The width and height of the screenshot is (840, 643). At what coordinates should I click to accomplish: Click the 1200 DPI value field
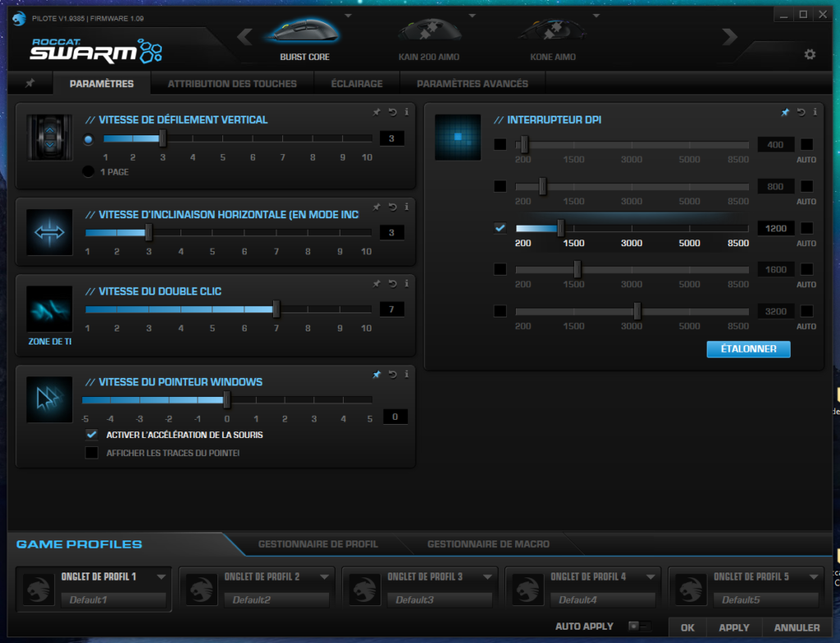tap(775, 228)
